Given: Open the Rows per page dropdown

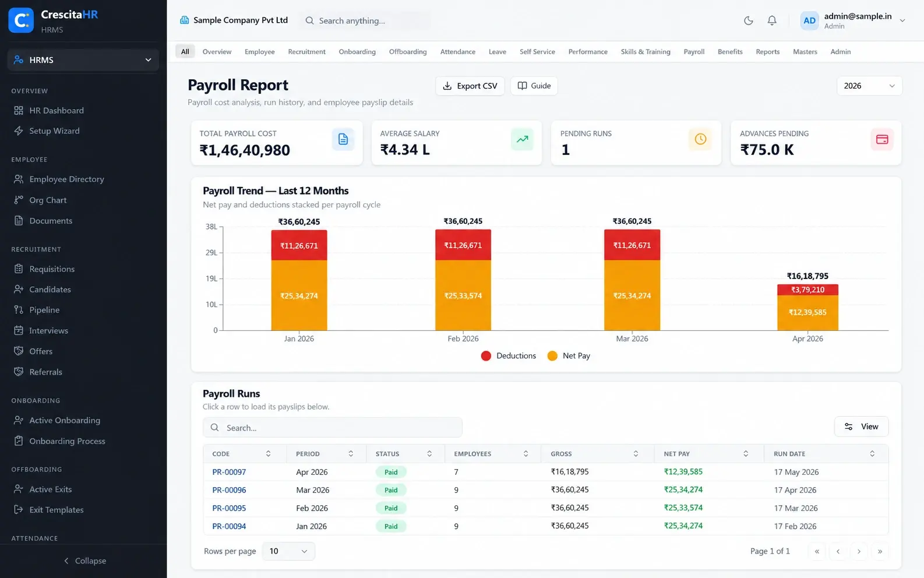Looking at the screenshot, I should pos(288,551).
